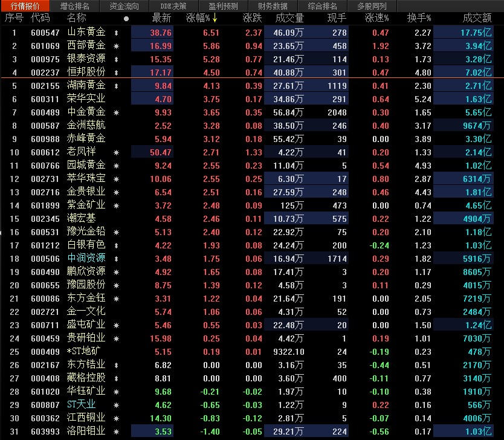
Task: Sort by the 涨速% column header
Action: 376,18
